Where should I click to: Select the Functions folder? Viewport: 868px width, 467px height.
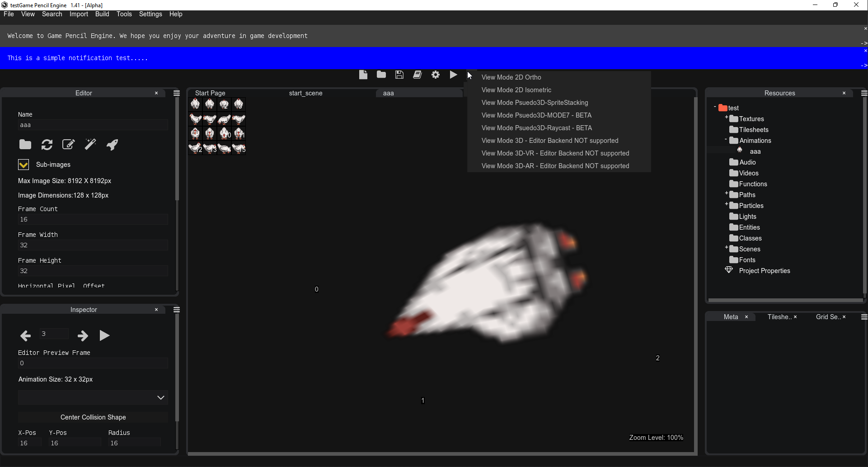point(748,184)
